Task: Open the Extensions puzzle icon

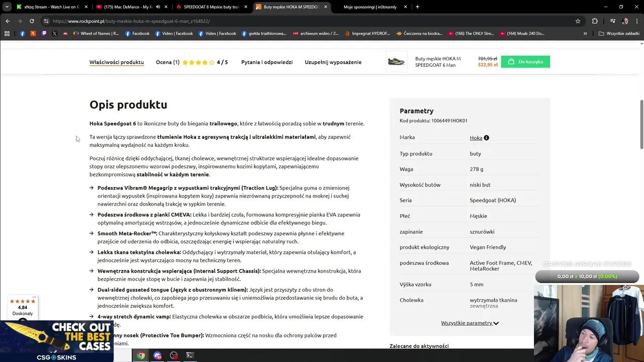Action: (595, 21)
